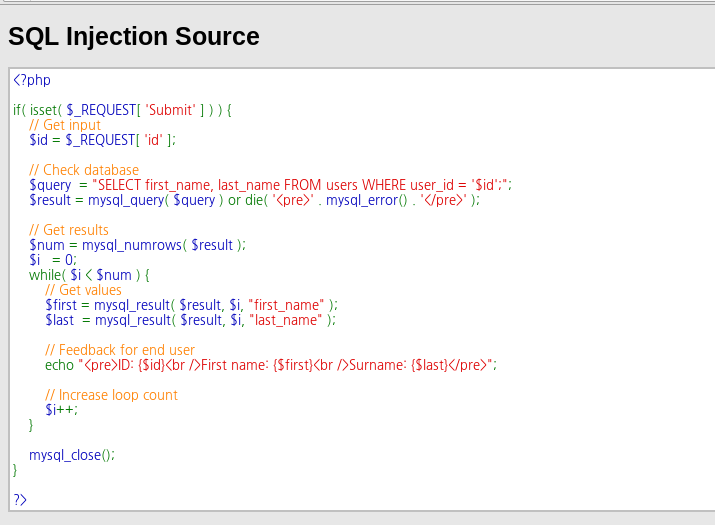The height and width of the screenshot is (525, 715).
Task: Click the line '$id = $_REQUEST[ 'id' ];'
Action: pyautogui.click(x=103, y=140)
